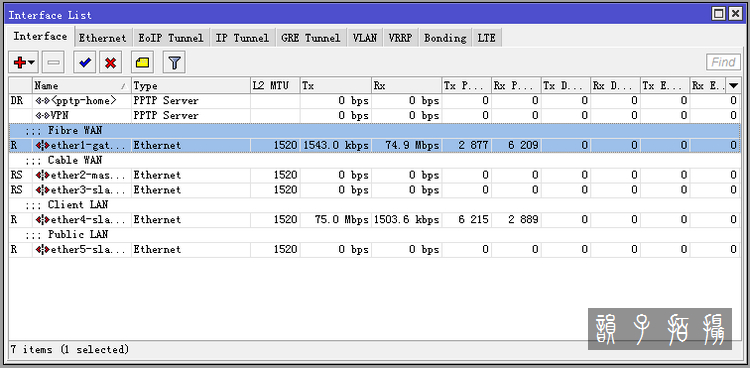Switch to the Interface tab
This screenshot has height=368, width=750.
coord(40,37)
